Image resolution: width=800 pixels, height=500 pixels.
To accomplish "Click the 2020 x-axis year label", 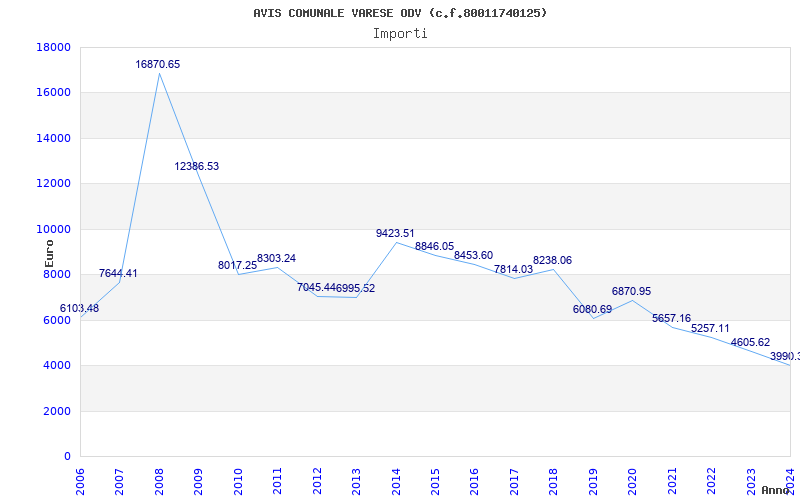I will coord(633,481).
